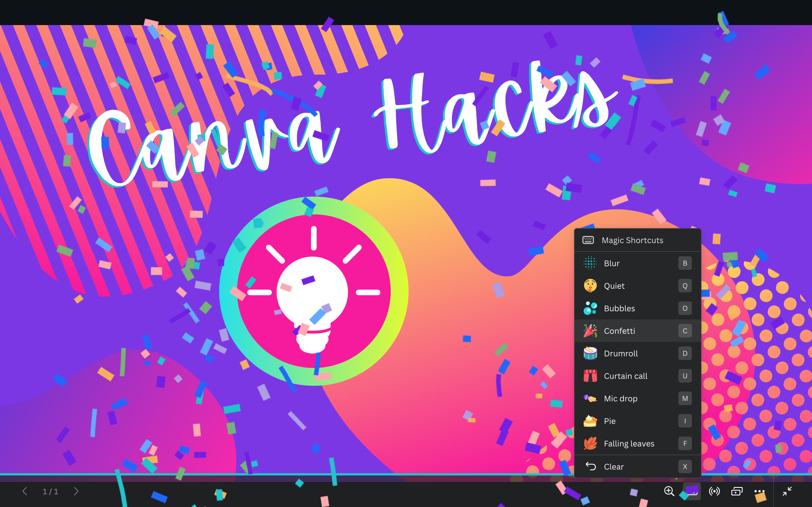Click the Mic drop effect icon
812x507 pixels.
(x=590, y=398)
